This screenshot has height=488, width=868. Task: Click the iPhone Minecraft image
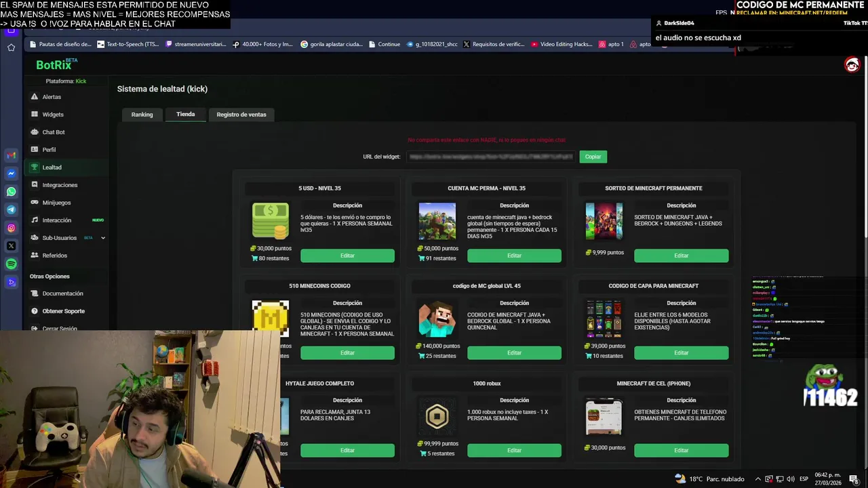click(x=604, y=416)
